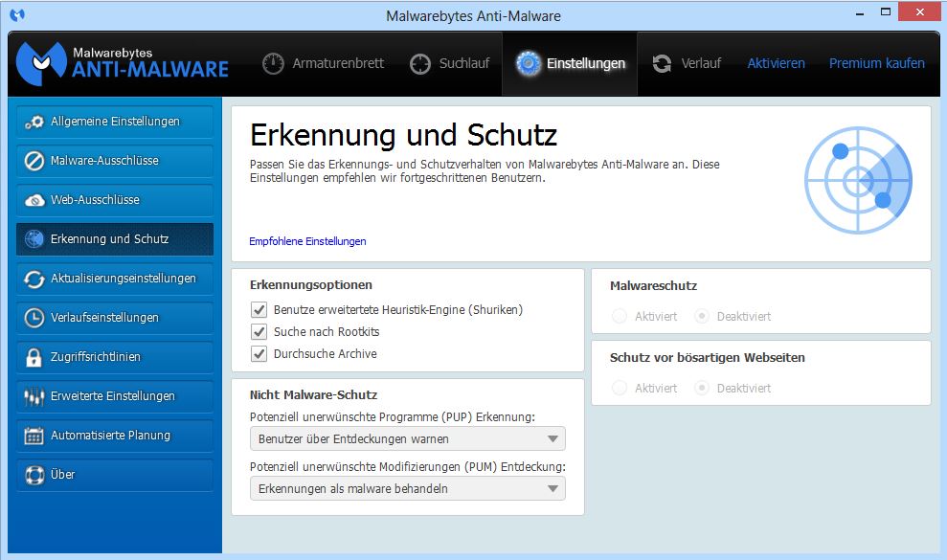Click the clock icon beside Verlaufseinstellungen
The image size is (947, 560).
pos(34,318)
